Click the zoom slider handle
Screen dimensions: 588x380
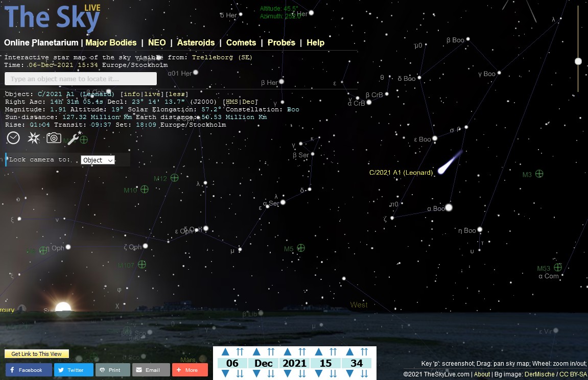click(x=578, y=61)
